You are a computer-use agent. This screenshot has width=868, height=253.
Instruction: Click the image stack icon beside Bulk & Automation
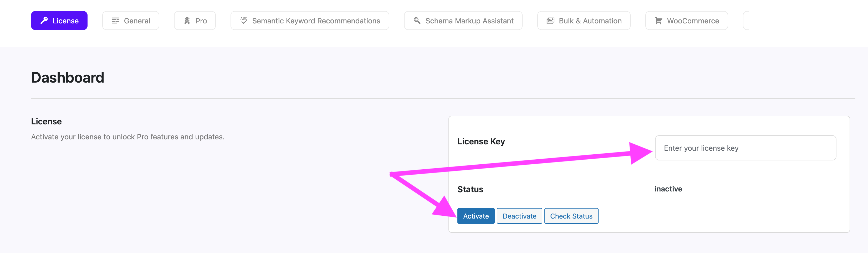pos(550,21)
